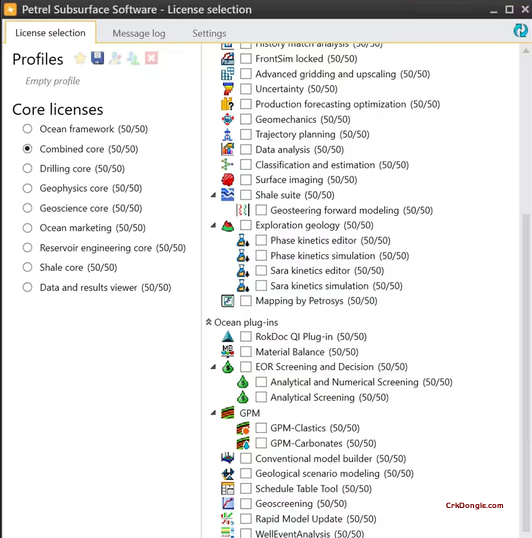This screenshot has height=538, width=532.
Task: Click the red X delete profile icon
Action: pyautogui.click(x=151, y=58)
